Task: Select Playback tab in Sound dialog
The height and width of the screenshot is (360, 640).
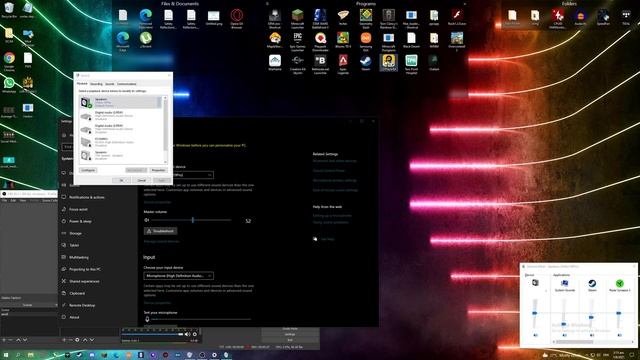Action: 82,83
